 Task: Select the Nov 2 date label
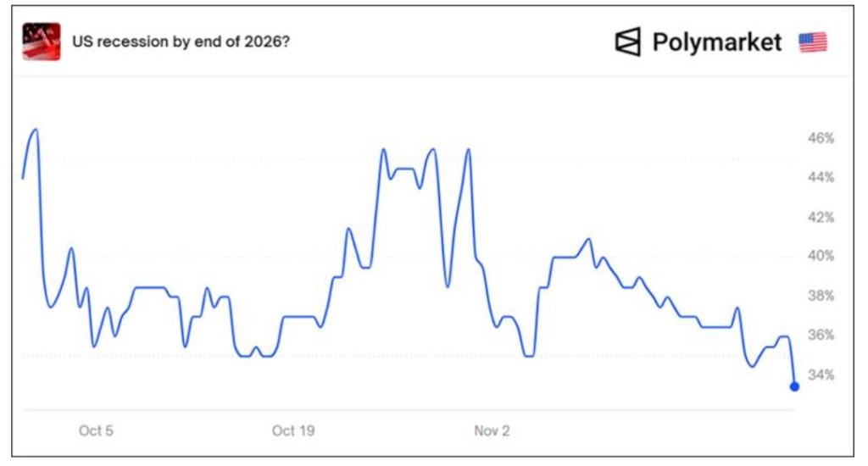(492, 430)
